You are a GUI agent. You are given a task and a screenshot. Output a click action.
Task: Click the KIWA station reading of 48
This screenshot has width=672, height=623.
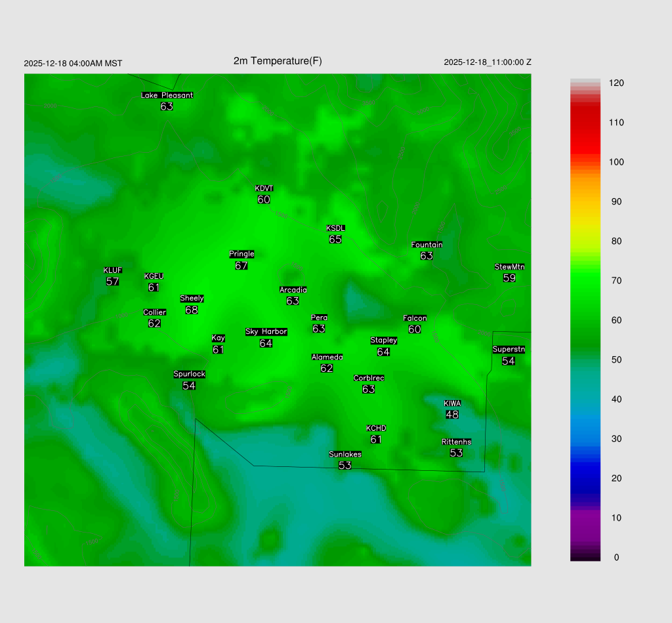[x=452, y=414]
